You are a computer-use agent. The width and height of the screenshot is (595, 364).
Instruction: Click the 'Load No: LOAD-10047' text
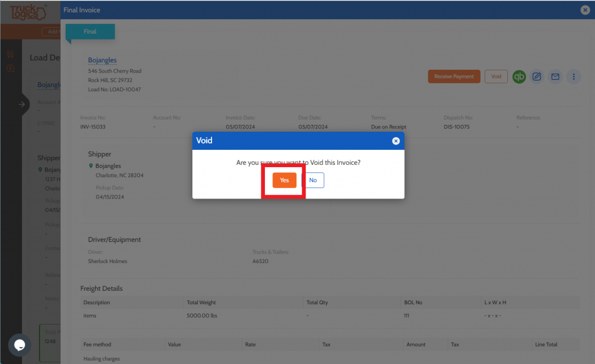[x=114, y=89]
